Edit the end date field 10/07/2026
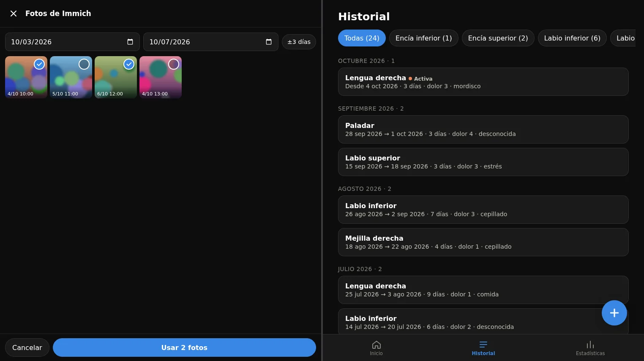The height and width of the screenshot is (361, 644). (x=211, y=42)
